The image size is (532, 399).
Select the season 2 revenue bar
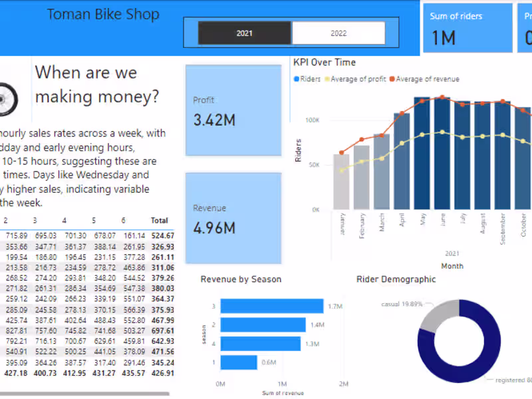(263, 325)
